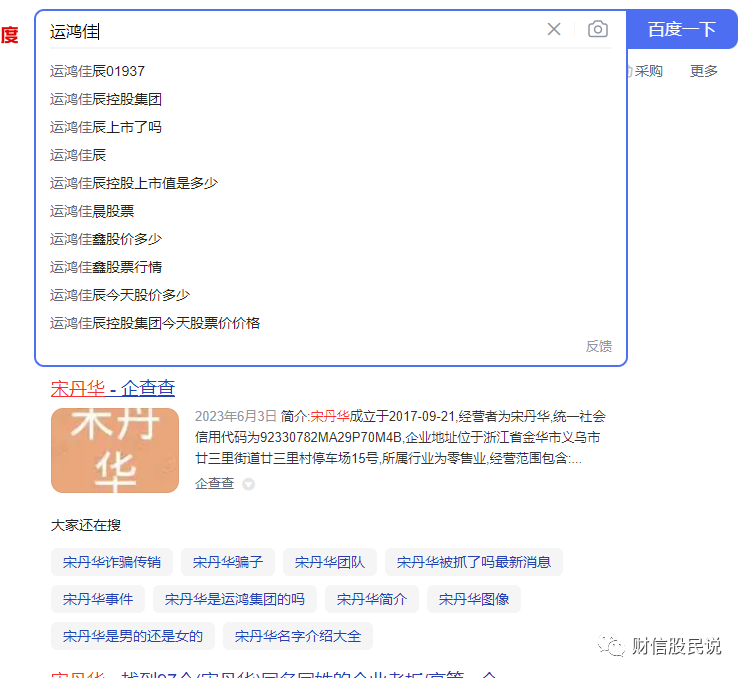Pick suggestion 运鸿佳辰今天股价多少
Image resolution: width=745 pixels, height=678 pixels.
point(120,296)
